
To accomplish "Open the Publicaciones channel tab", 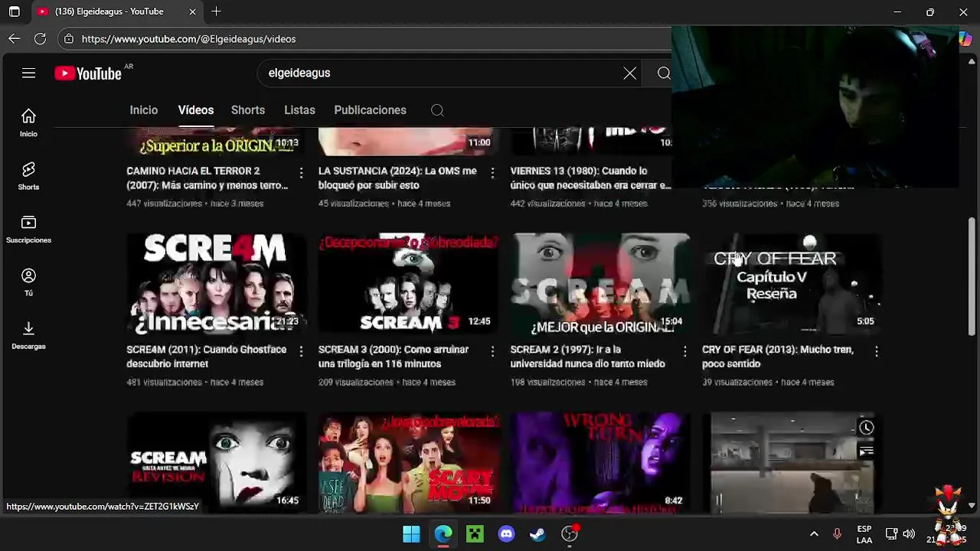I will coord(370,110).
